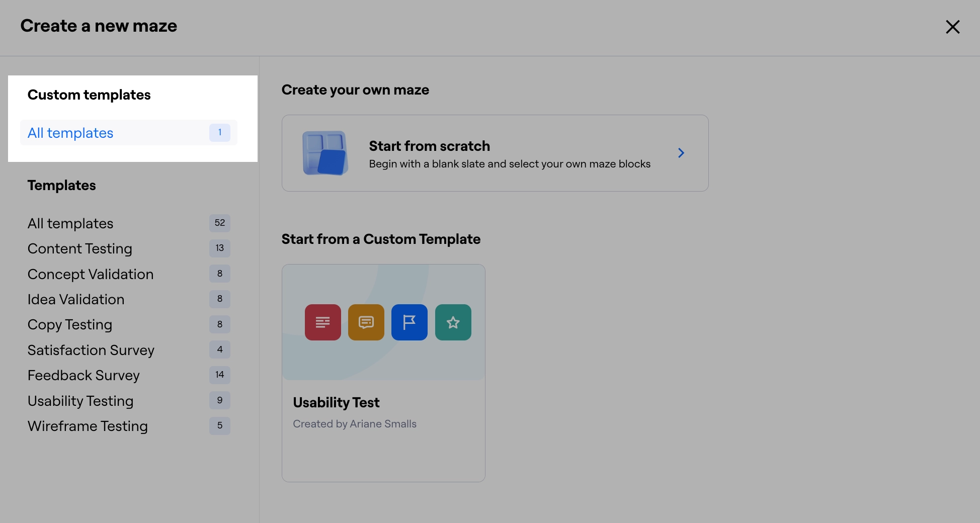Browse Copy Testing templates
980x523 pixels.
click(x=70, y=324)
